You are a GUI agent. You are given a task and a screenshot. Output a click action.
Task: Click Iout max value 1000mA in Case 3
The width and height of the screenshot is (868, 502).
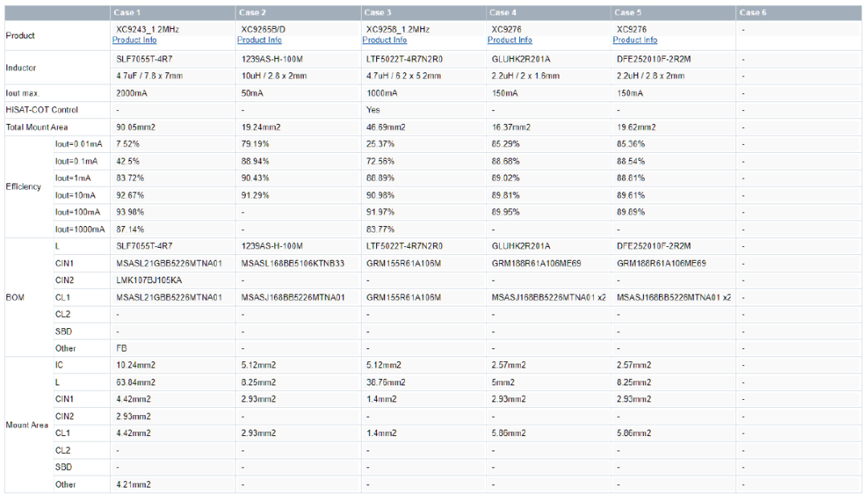(382, 93)
